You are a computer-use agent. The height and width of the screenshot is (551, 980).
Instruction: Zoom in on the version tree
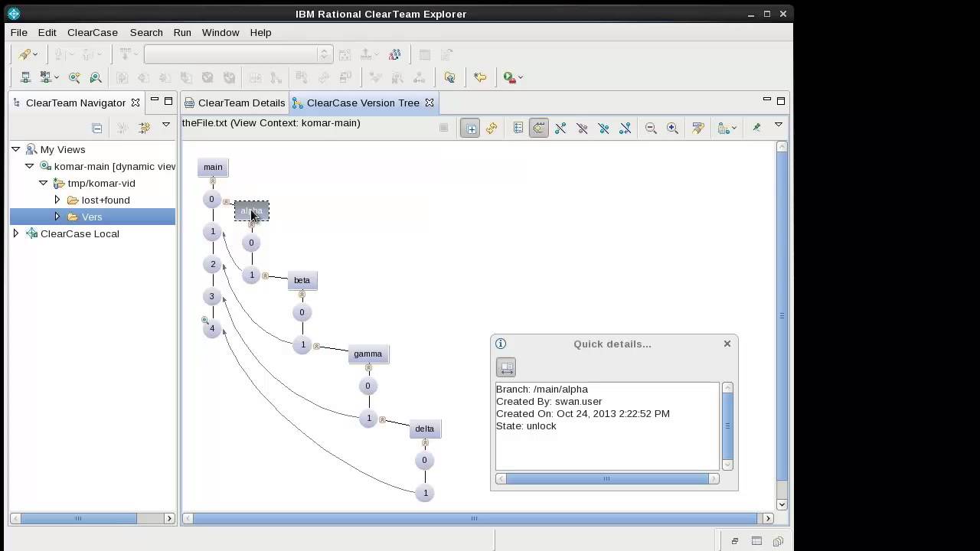click(x=672, y=129)
